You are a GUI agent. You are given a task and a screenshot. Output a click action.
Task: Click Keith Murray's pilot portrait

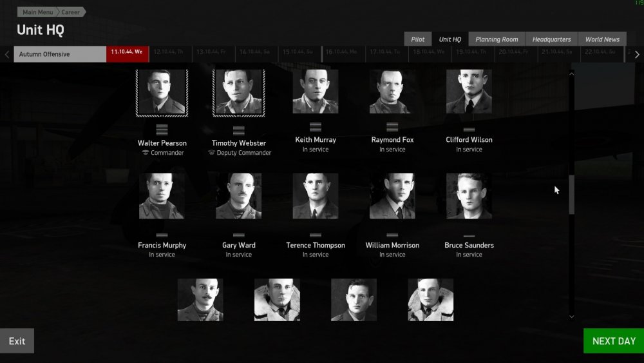316,92
